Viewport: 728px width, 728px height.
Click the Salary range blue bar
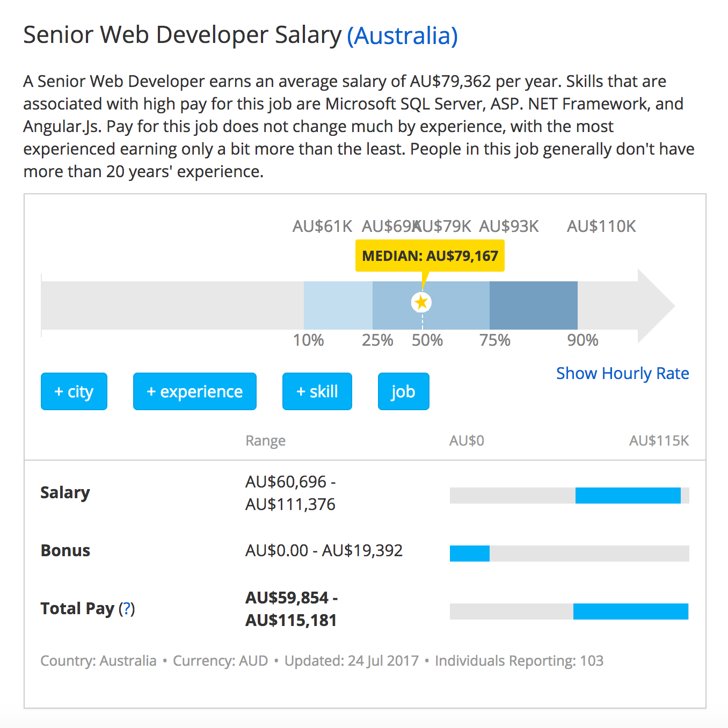click(628, 496)
